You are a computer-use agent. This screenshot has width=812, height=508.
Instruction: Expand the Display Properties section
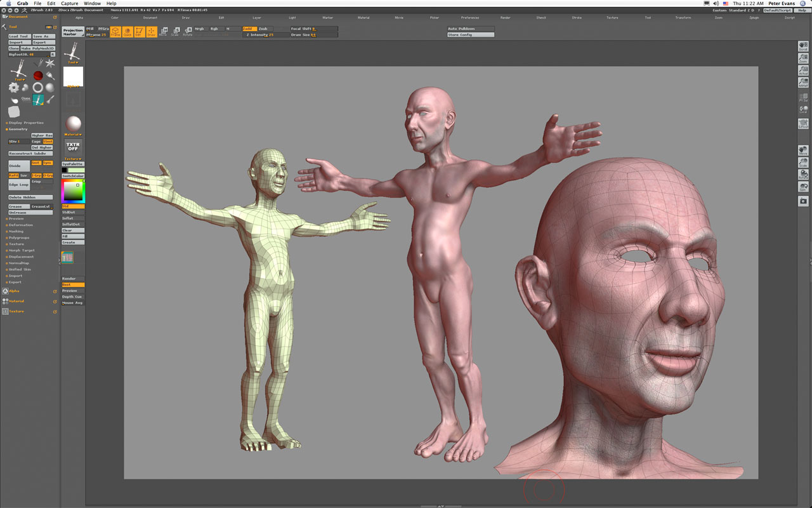[x=25, y=123]
